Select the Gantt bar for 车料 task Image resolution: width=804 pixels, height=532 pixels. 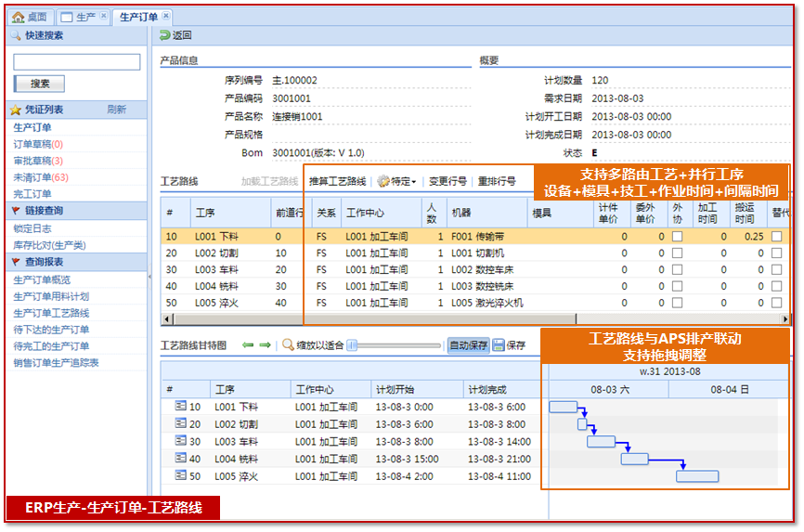click(x=601, y=441)
